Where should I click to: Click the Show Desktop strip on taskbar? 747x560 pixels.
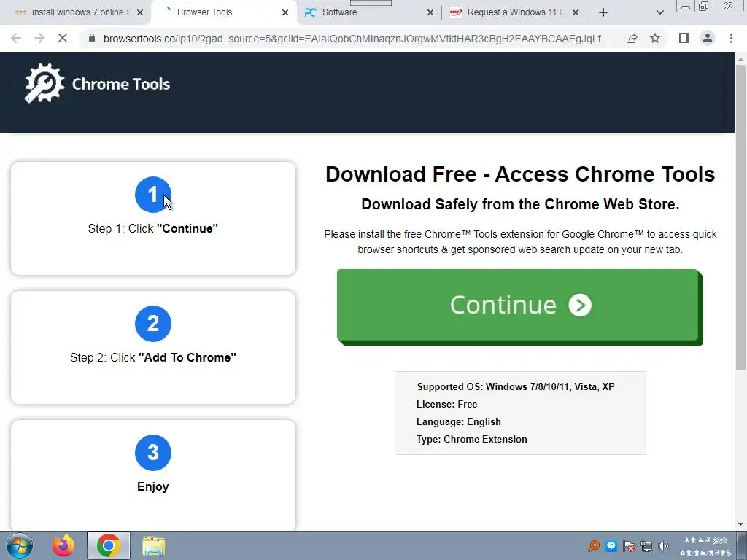click(x=742, y=545)
